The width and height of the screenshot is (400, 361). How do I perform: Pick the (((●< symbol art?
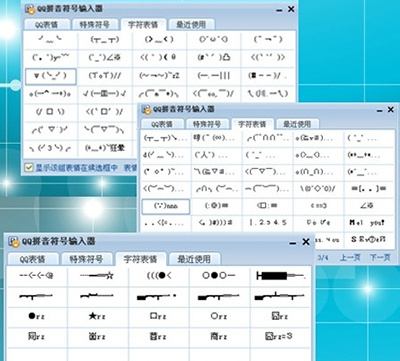pyautogui.click(x=159, y=276)
